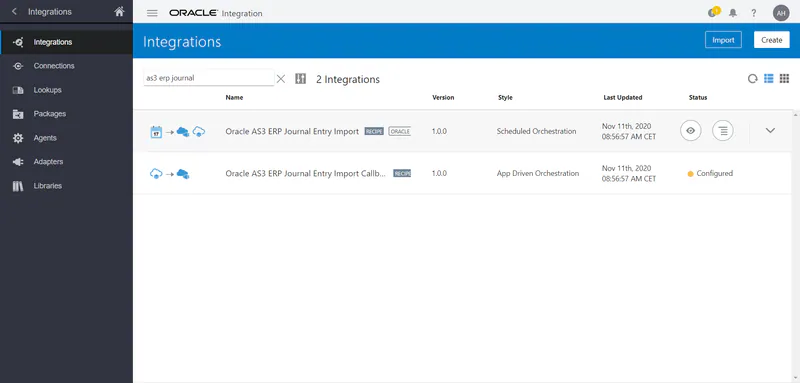800x383 pixels.
Task: Click version 1.0.0 of Journal Entry Import row
Action: 439,131
